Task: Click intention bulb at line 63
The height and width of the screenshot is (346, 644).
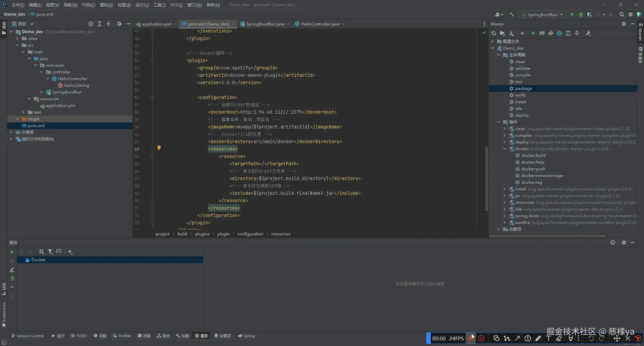Action: [x=159, y=148]
